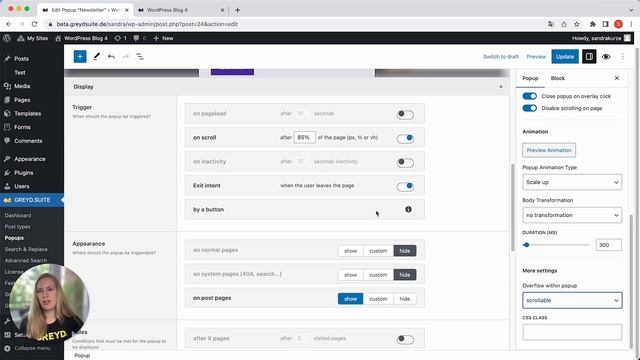
Task: Click Preview link in top bar
Action: point(536,57)
